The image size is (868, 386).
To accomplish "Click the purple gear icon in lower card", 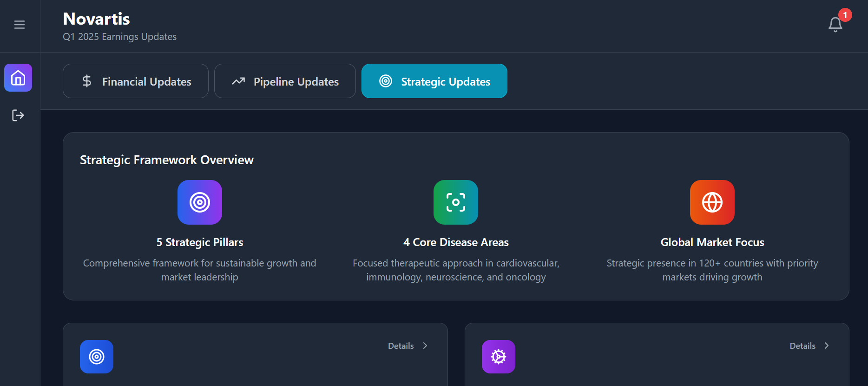I will pyautogui.click(x=499, y=357).
